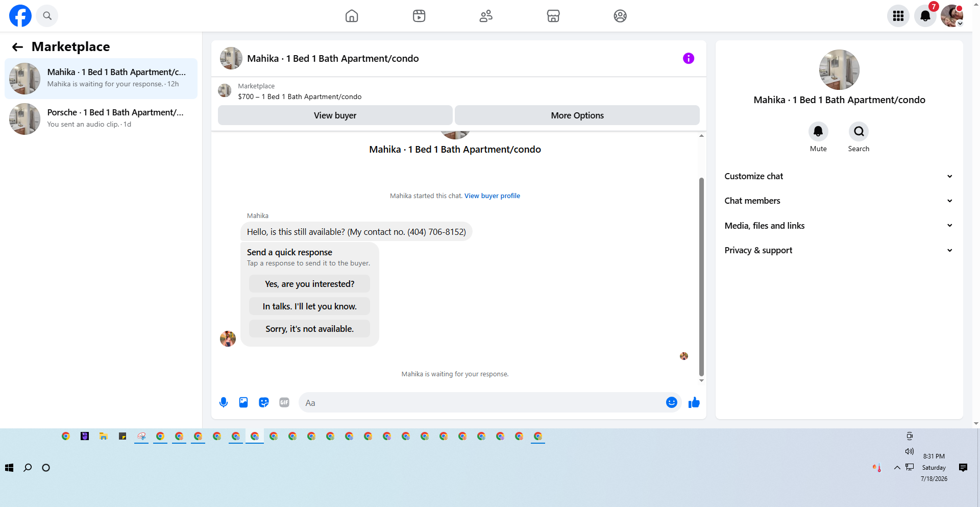Viewport: 980px width, 507px height.
Task: Open File Explorer from the taskbar
Action: [x=104, y=436]
